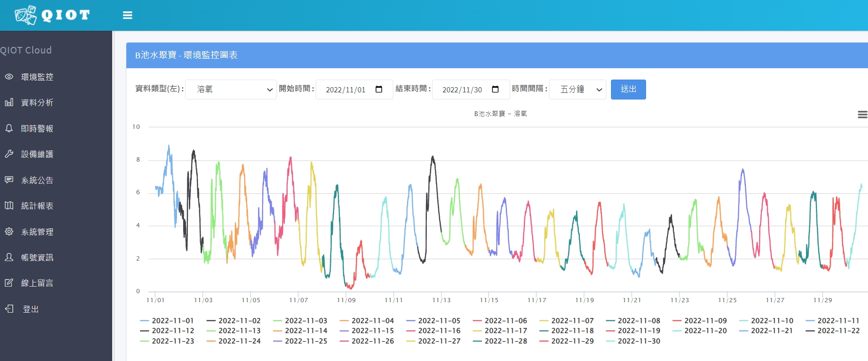This screenshot has height=361, width=868.
Task: Click legend entry 2022-11-24
Action: pyautogui.click(x=234, y=341)
